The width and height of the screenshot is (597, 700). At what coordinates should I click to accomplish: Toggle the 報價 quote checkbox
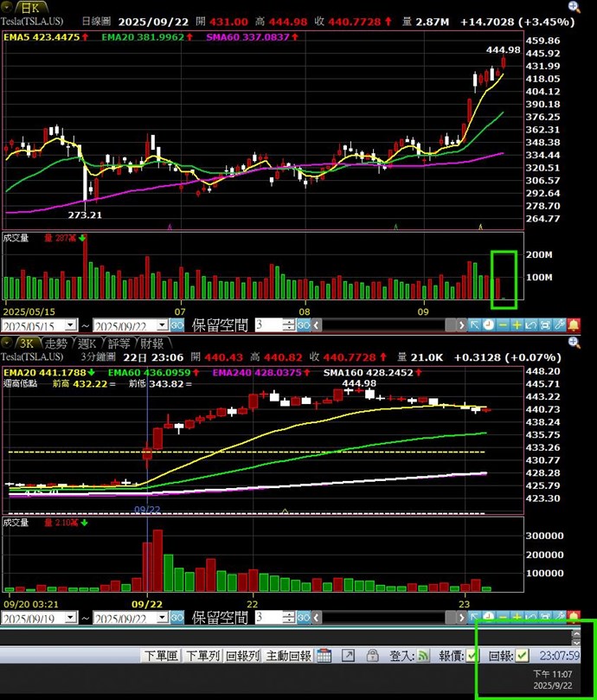(472, 656)
